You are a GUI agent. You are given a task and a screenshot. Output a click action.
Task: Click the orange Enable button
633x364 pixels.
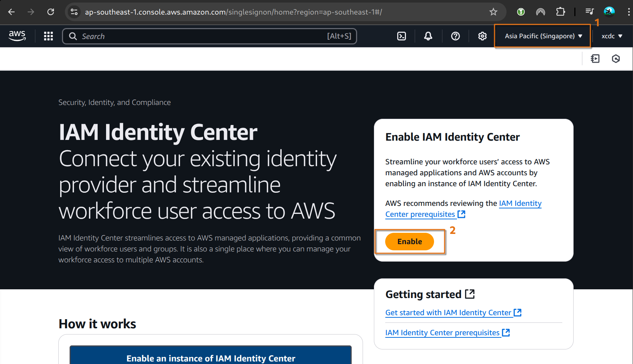(x=410, y=242)
